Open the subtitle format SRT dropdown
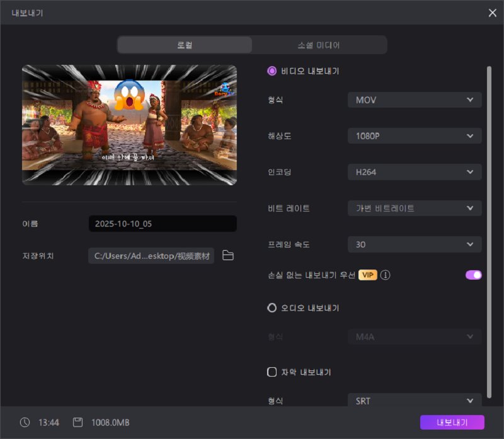The width and height of the screenshot is (504, 439). [x=415, y=401]
